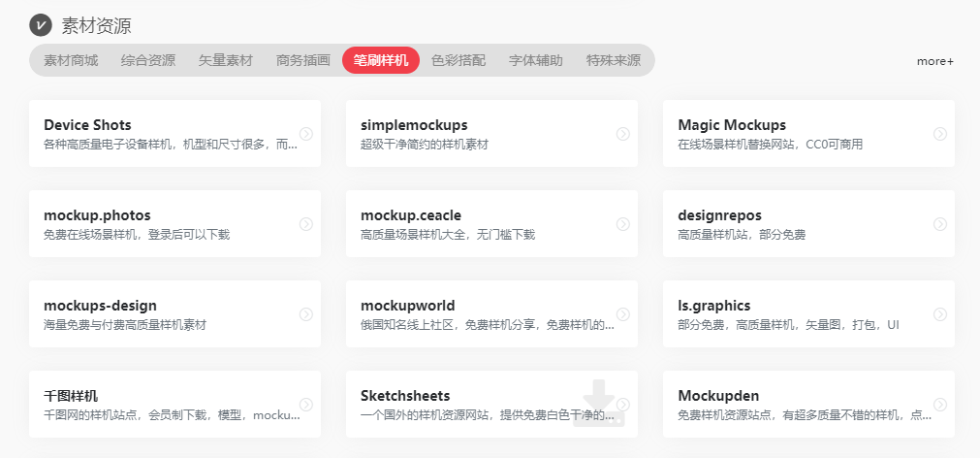The width and height of the screenshot is (980, 458).
Task: Click the arrow icon on simplemockups card
Action: (x=623, y=133)
